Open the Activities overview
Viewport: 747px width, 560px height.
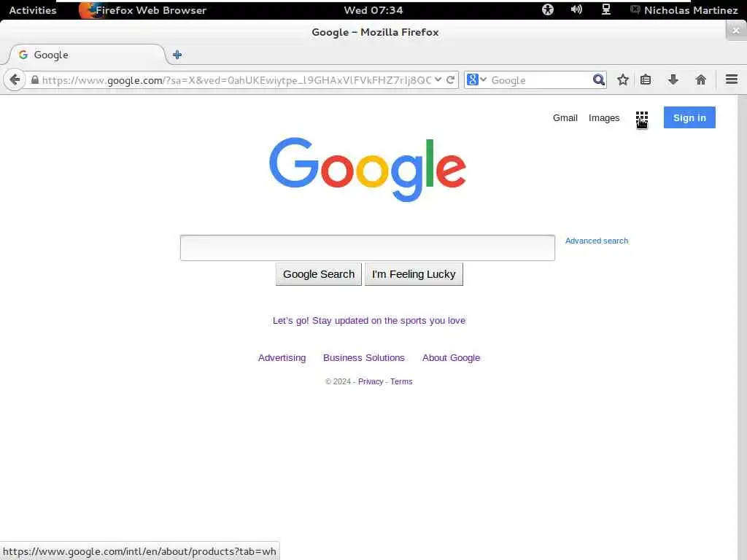coord(32,10)
